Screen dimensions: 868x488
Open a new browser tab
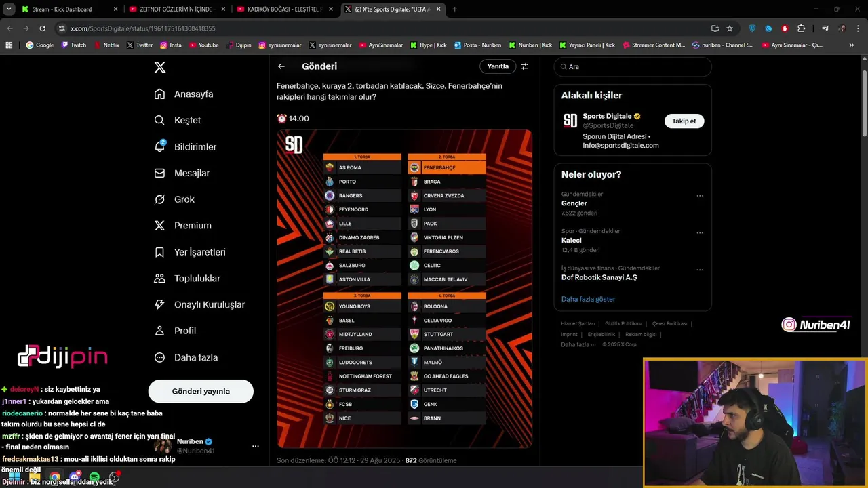click(454, 9)
